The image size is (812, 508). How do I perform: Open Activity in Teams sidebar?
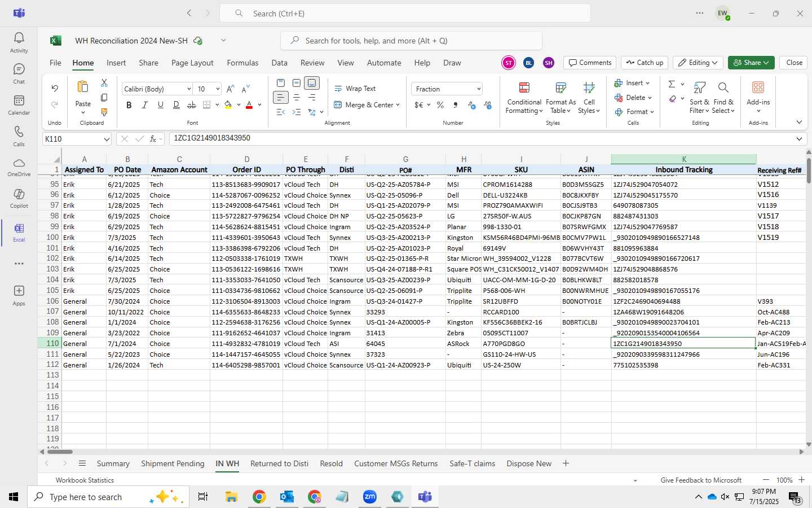pyautogui.click(x=19, y=42)
